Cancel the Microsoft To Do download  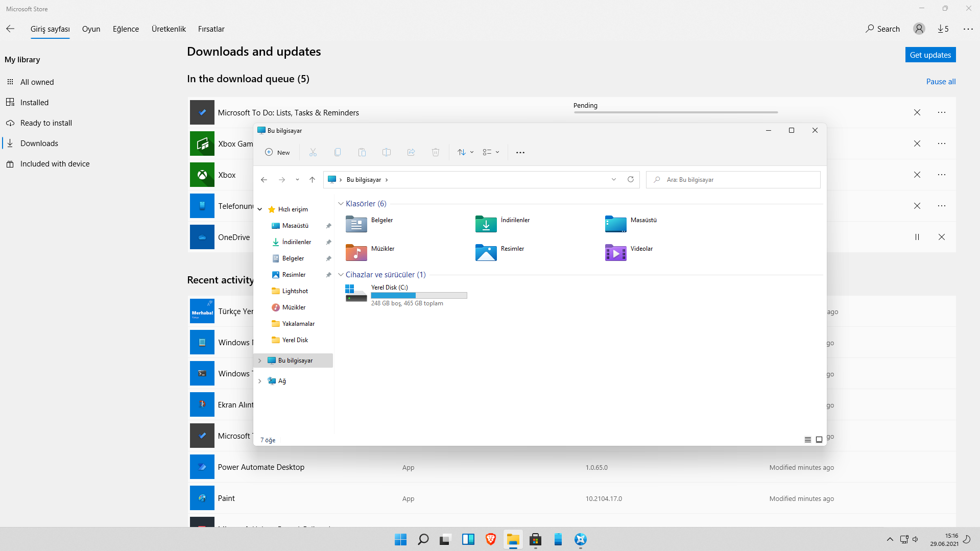pos(917,112)
